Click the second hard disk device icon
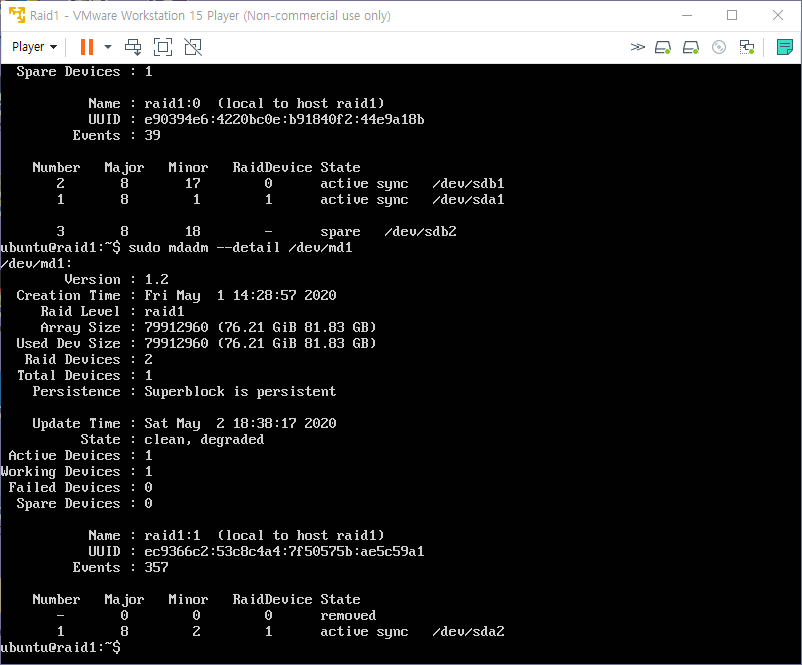This screenshot has height=665, width=802. [x=690, y=47]
